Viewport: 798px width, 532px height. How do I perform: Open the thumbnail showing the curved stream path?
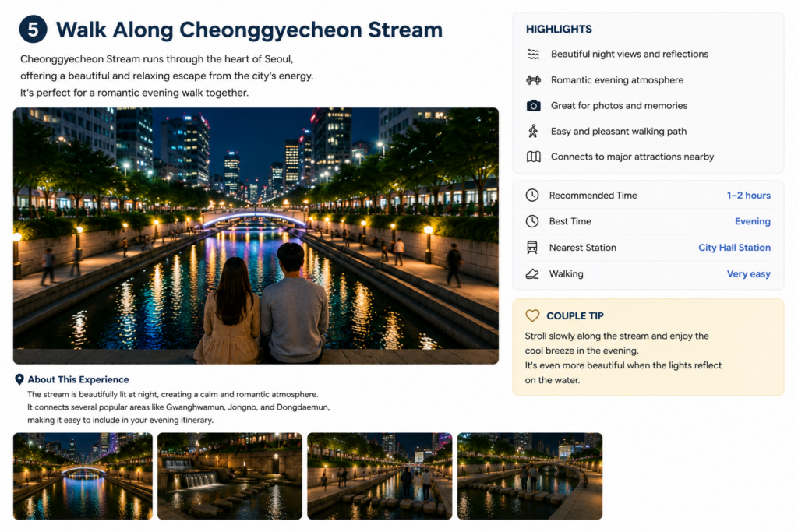click(x=530, y=476)
